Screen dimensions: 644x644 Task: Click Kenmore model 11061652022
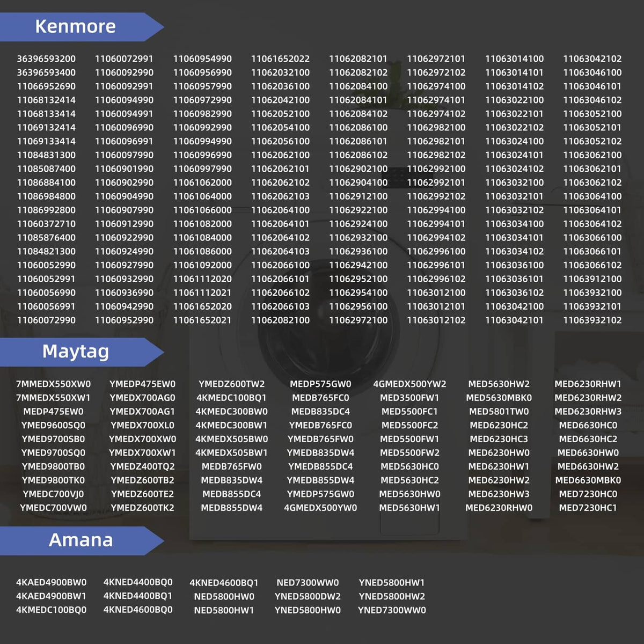pos(280,58)
